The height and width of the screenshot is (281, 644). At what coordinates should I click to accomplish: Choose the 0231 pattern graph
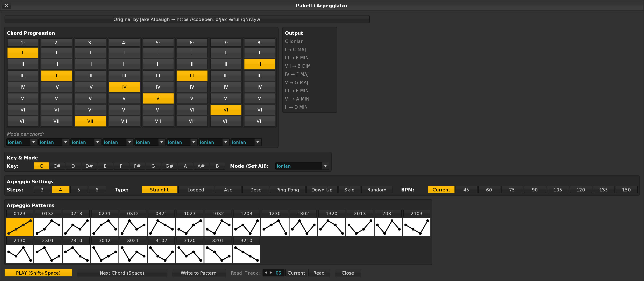click(105, 227)
